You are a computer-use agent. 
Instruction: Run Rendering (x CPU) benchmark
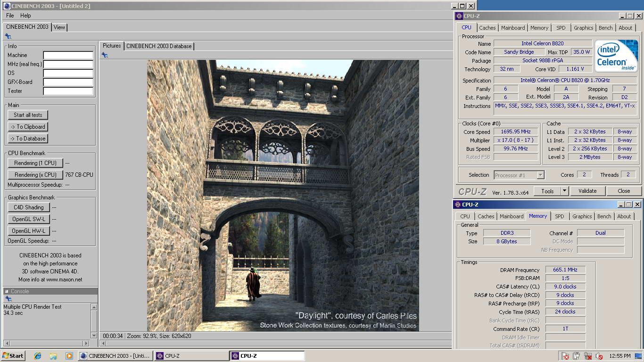[x=35, y=175]
